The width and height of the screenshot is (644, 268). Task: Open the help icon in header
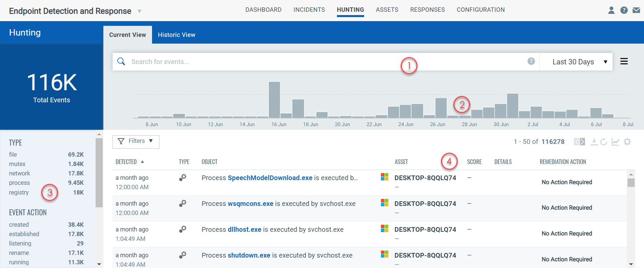tap(624, 10)
